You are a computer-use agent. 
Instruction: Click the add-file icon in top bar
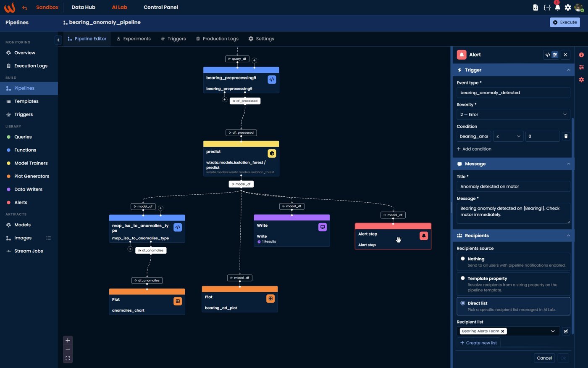tap(535, 7)
